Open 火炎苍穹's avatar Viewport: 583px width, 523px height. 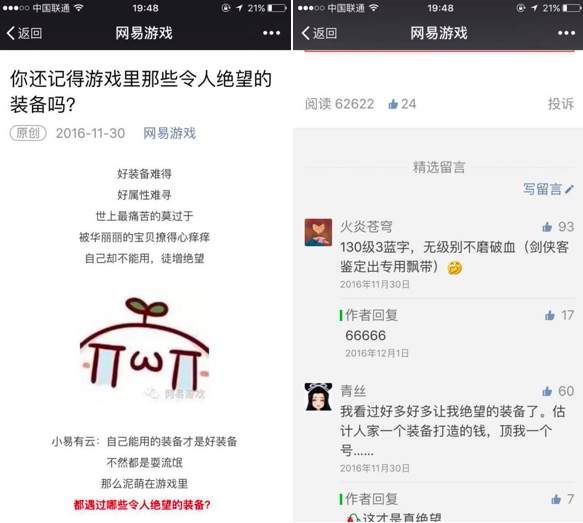point(318,232)
